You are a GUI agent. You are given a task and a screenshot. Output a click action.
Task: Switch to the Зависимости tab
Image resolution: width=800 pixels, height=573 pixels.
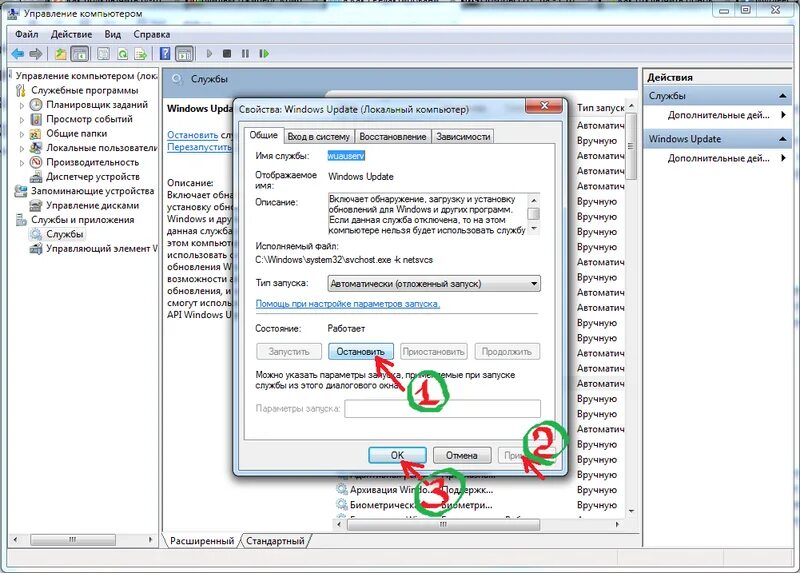coord(463,137)
